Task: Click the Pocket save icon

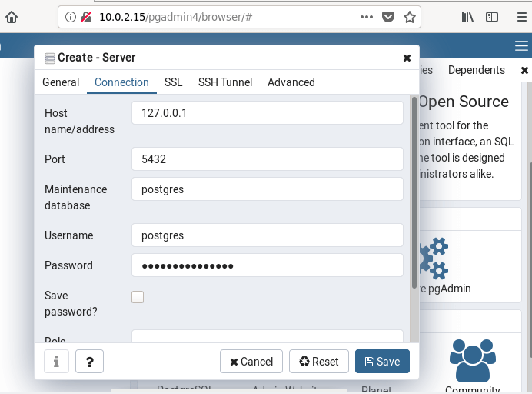Action: click(389, 17)
